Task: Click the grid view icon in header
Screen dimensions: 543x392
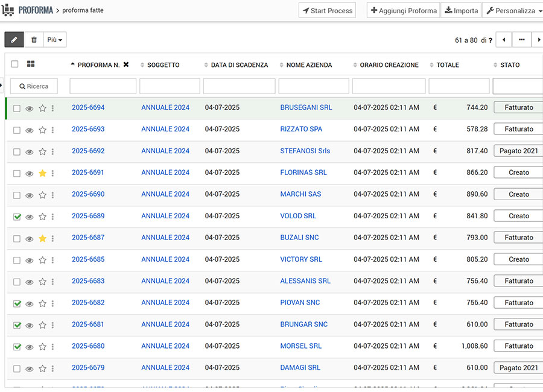Action: (x=31, y=65)
